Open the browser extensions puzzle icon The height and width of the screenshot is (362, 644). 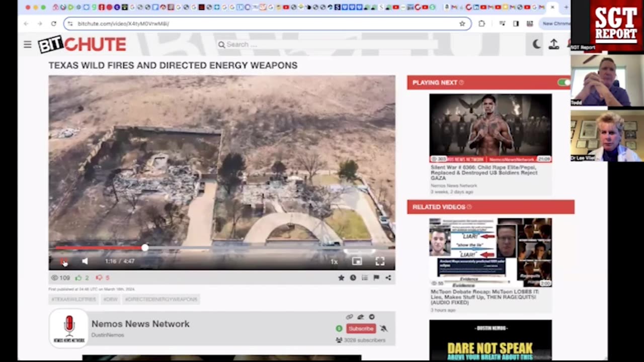click(x=482, y=24)
